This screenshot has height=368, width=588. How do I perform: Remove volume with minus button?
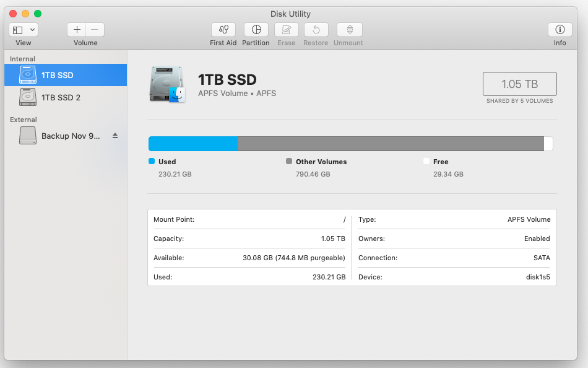[95, 30]
